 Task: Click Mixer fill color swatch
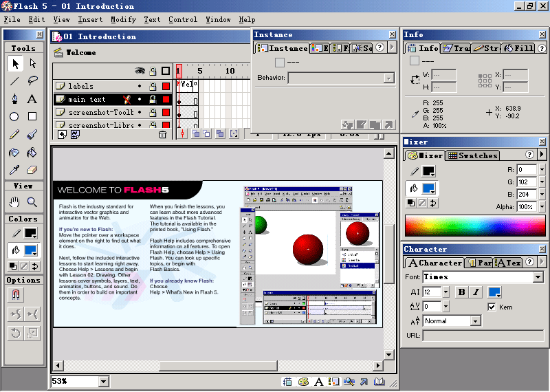tap(428, 188)
